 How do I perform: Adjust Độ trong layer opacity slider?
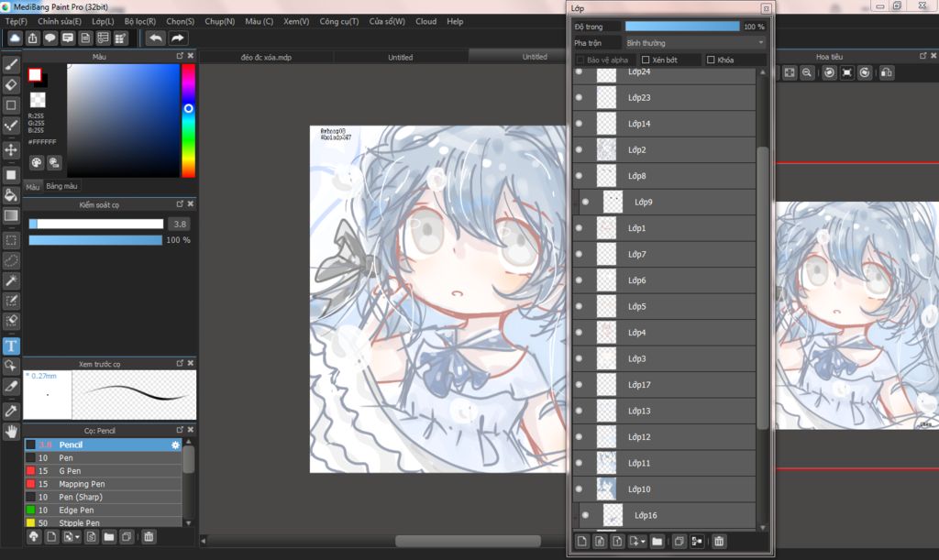pos(682,27)
